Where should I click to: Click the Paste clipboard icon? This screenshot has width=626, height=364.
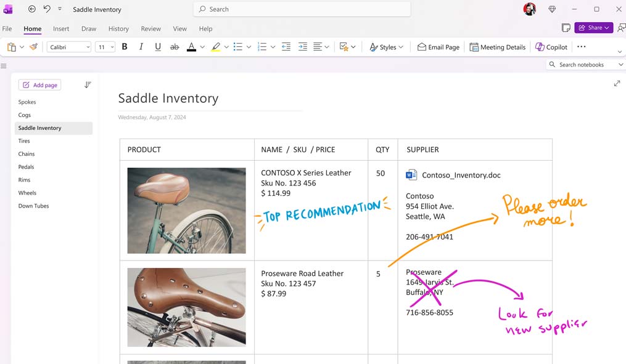click(12, 47)
